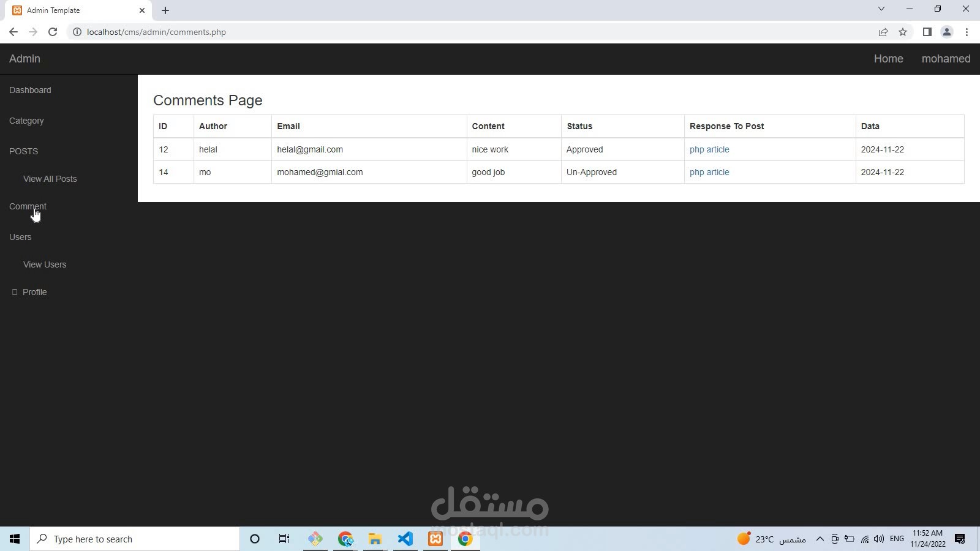Expand the POSTS sidebar section
The image size is (980, 551).
click(23, 151)
